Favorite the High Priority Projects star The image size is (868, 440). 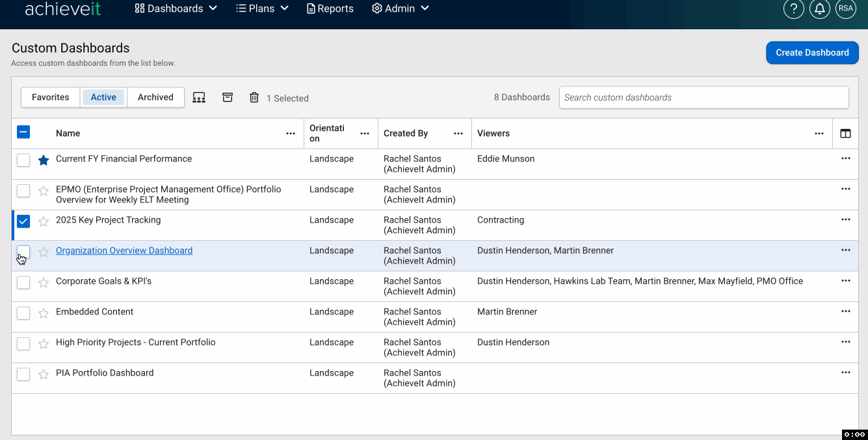44,344
